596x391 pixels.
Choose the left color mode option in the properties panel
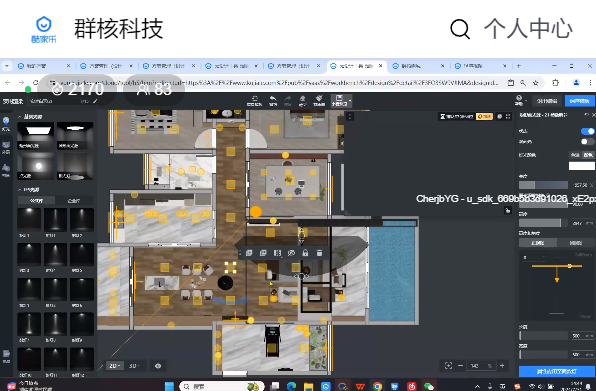coord(575,155)
